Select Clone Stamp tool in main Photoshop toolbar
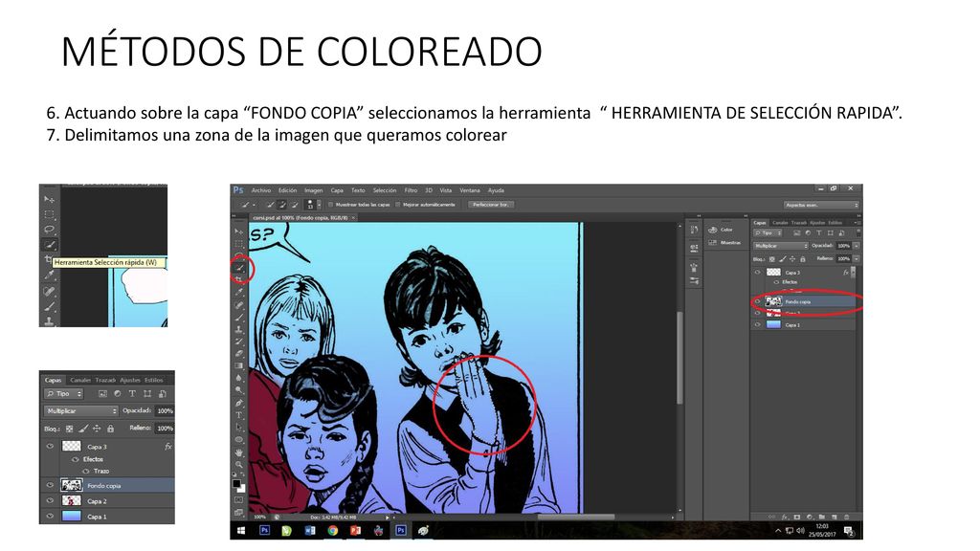The image size is (980, 551). [x=238, y=330]
